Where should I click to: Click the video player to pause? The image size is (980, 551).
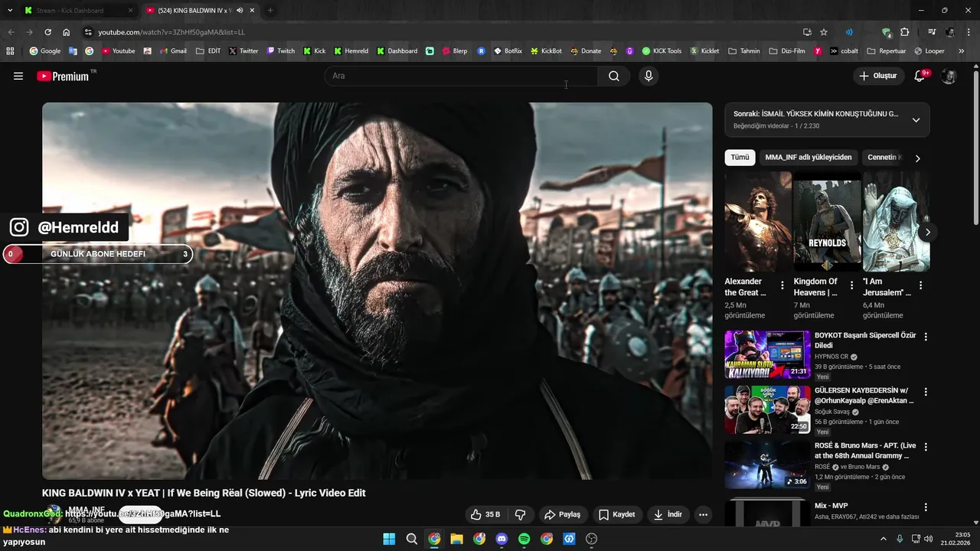click(x=377, y=291)
